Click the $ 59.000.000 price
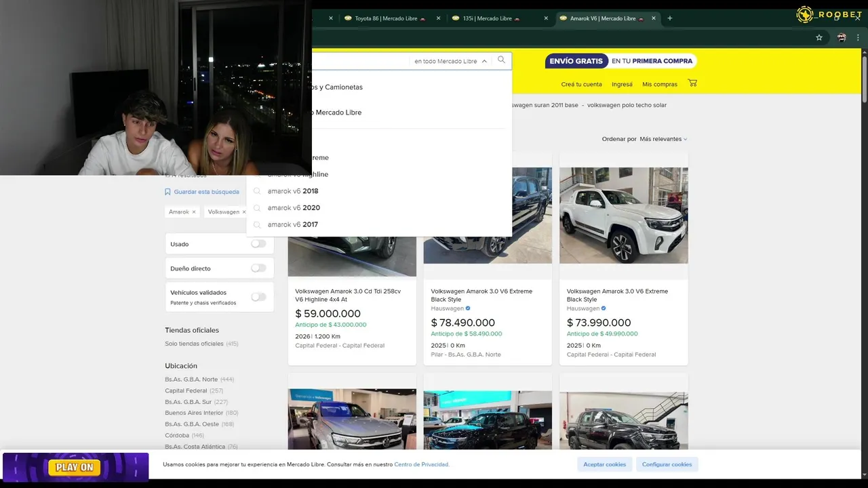The image size is (868, 488). (x=328, y=314)
